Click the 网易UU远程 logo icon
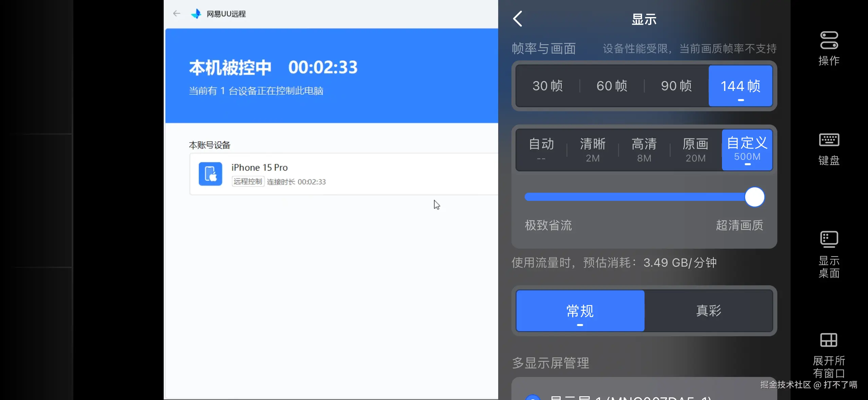Viewport: 868px width, 400px height. click(196, 14)
